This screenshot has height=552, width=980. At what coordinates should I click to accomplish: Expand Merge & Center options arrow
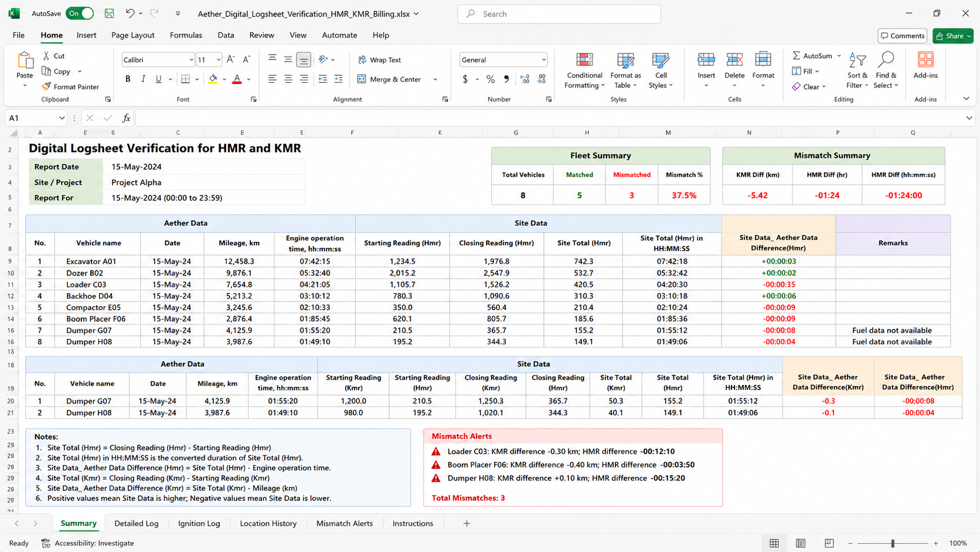click(435, 79)
